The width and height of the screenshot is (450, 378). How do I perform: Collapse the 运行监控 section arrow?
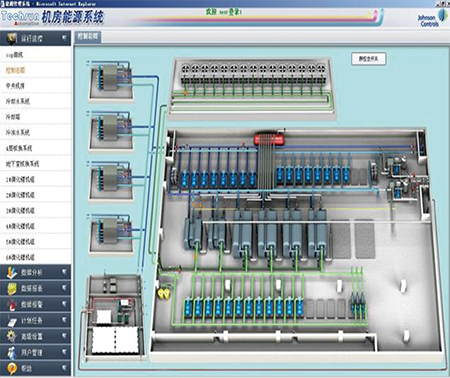[x=64, y=38]
